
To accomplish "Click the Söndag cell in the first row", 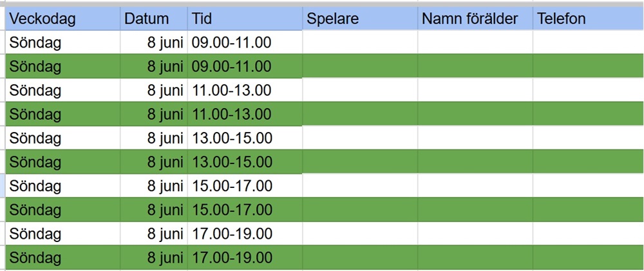I will pos(62,42).
